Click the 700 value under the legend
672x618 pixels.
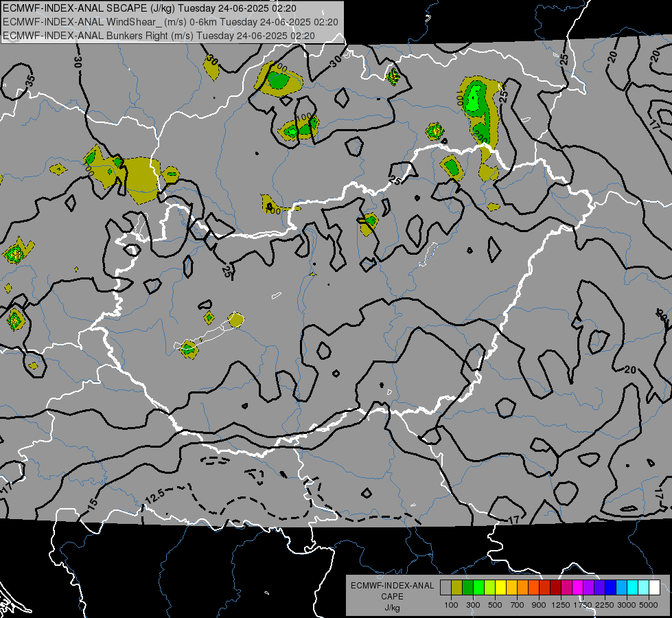[518, 605]
